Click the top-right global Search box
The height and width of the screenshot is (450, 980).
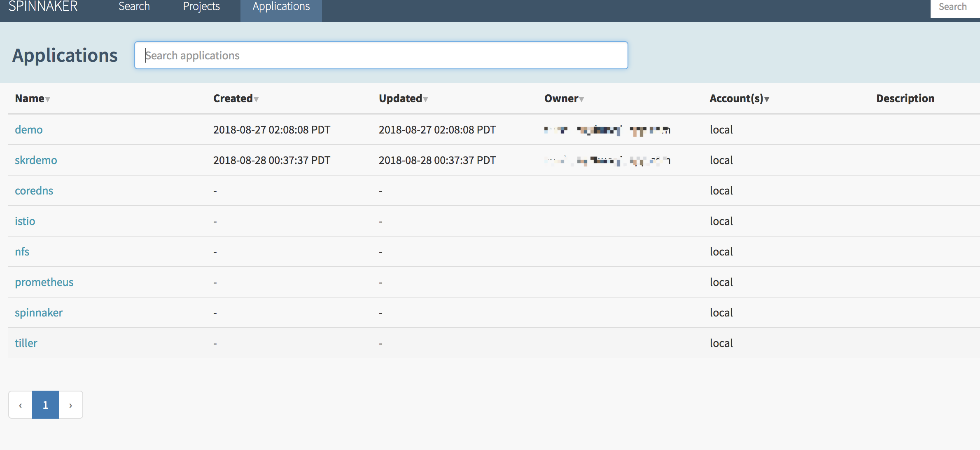coord(954,7)
